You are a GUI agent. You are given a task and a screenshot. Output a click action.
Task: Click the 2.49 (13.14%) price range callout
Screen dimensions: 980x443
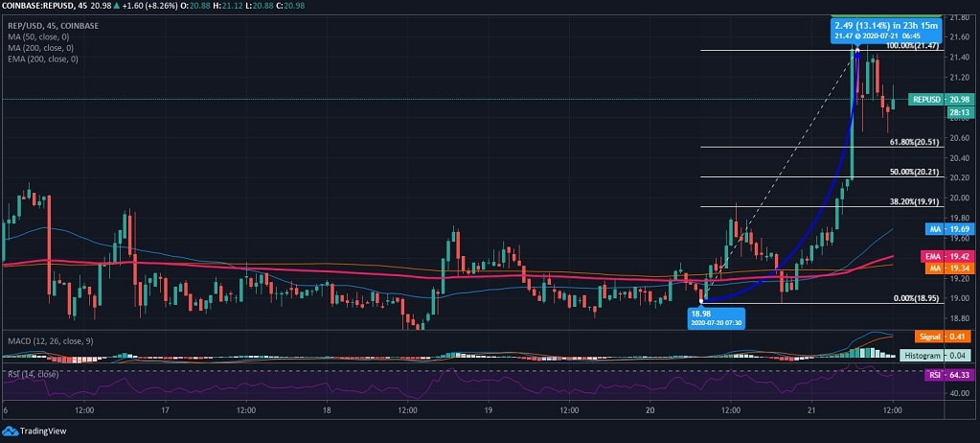pyautogui.click(x=886, y=30)
